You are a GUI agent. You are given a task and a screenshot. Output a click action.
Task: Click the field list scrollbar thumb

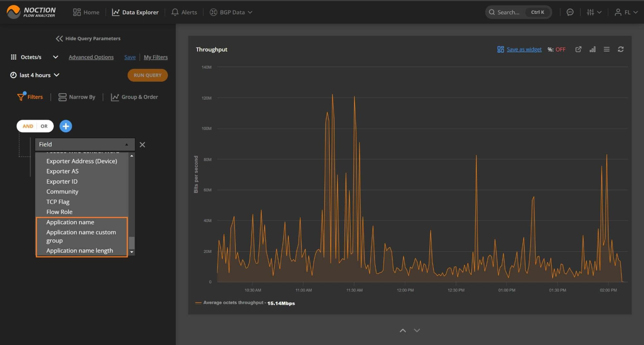click(x=131, y=243)
